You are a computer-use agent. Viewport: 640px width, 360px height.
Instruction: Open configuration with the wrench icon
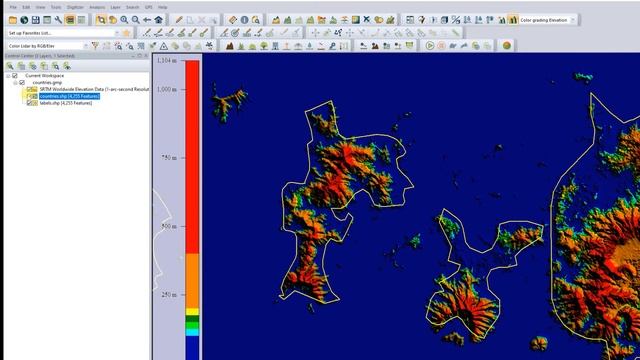point(58,20)
